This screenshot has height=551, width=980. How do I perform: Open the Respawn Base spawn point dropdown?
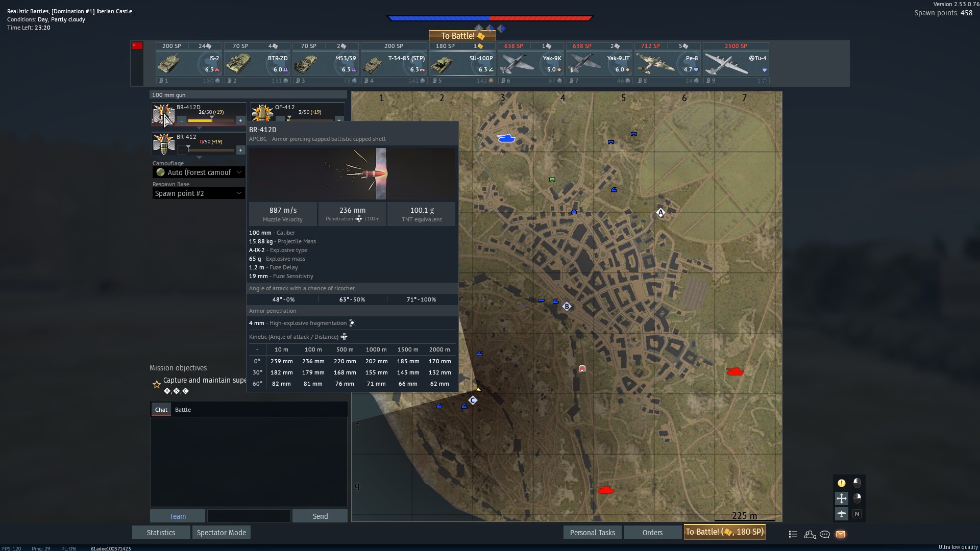point(199,193)
